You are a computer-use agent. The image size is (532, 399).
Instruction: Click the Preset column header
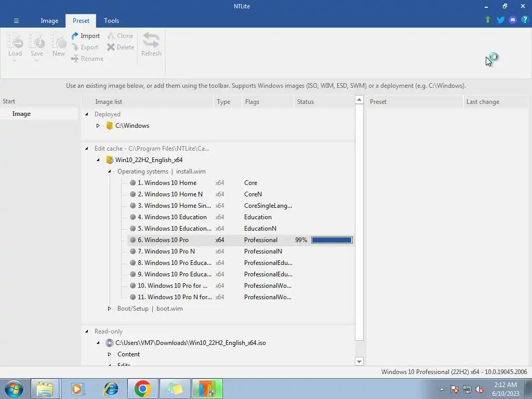click(415, 102)
